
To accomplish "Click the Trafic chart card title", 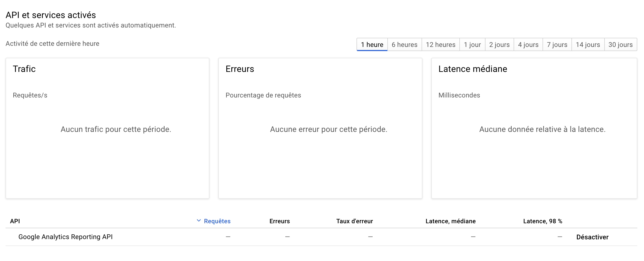I will [x=24, y=69].
